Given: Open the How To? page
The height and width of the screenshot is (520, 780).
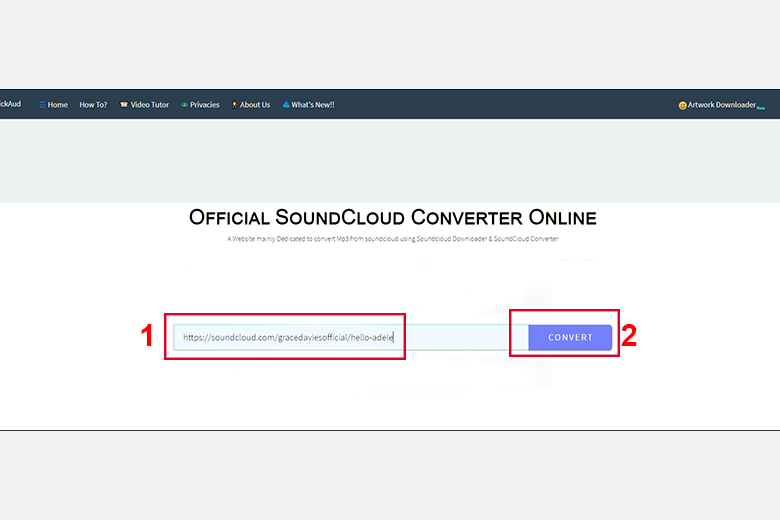Looking at the screenshot, I should pos(93,104).
